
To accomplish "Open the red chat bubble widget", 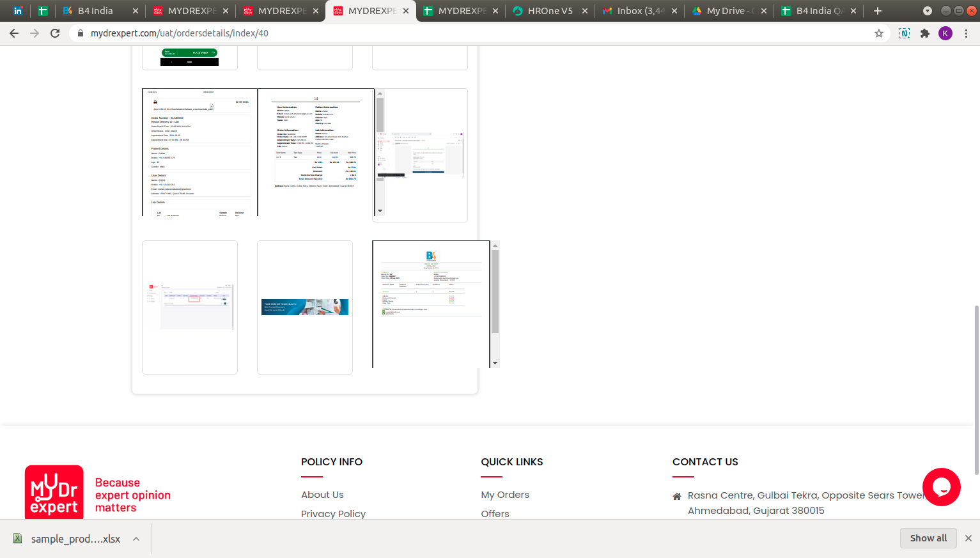I will pyautogui.click(x=941, y=487).
